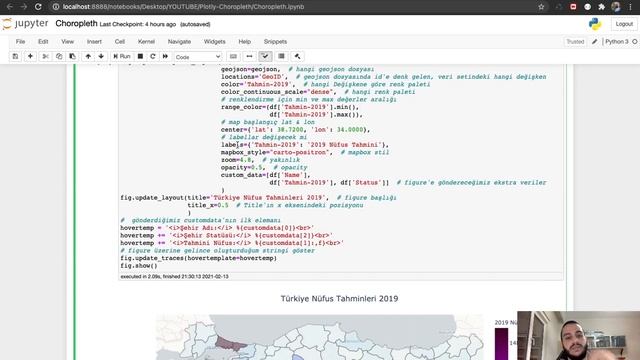Open the File menu
Viewport: 640px width, 360px height.
click(20, 42)
